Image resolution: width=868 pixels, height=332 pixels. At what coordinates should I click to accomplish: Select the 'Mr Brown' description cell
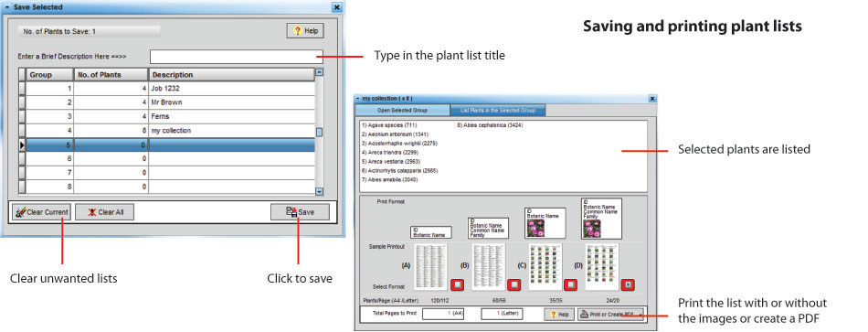click(231, 102)
